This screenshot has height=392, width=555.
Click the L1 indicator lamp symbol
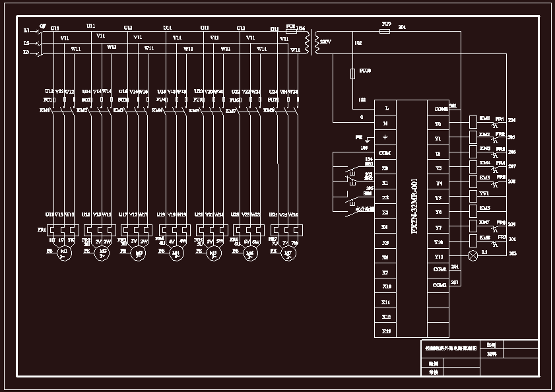[x=473, y=255]
